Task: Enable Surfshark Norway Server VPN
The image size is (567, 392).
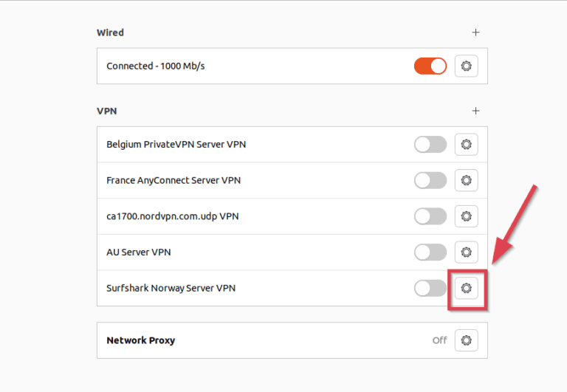Action: [430, 288]
